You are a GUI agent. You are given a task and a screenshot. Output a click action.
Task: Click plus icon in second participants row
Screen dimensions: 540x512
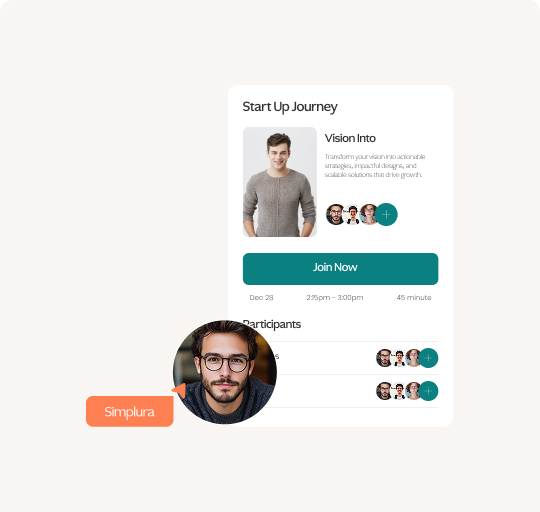tap(428, 391)
